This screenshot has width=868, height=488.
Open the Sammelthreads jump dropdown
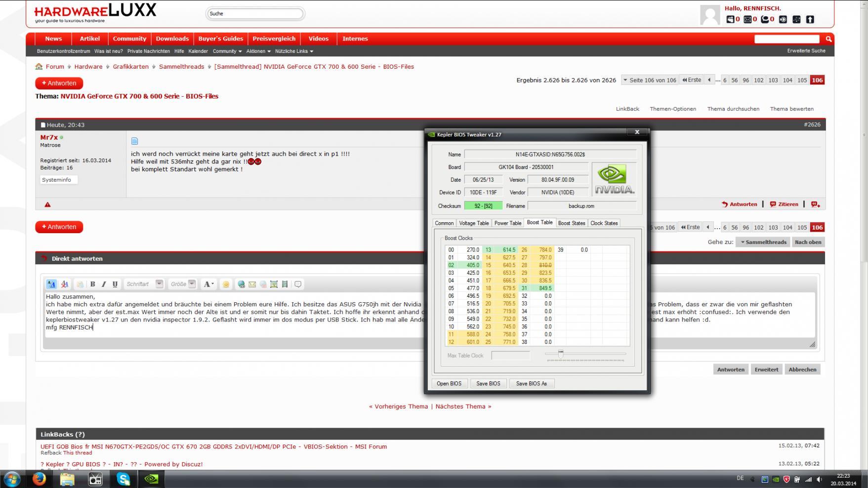[763, 242]
